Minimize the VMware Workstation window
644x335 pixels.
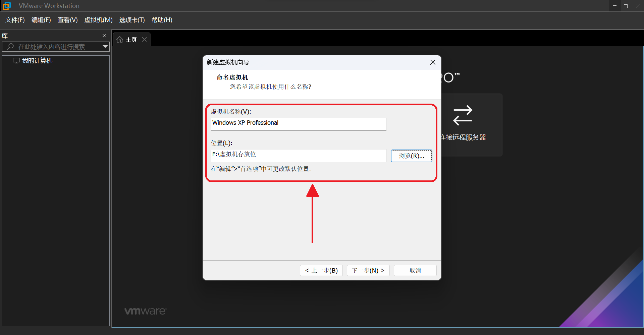click(614, 6)
